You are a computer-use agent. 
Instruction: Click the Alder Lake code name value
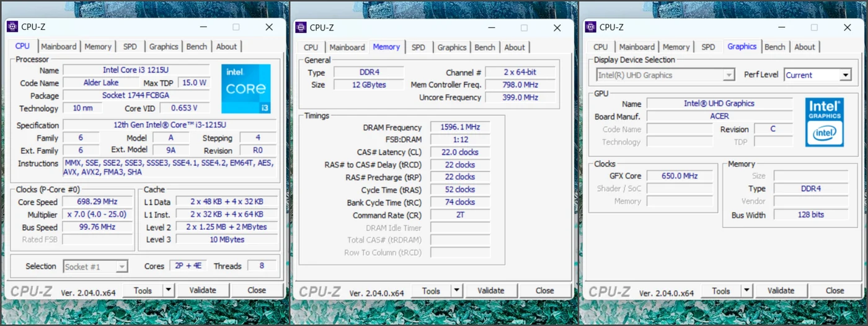pos(101,83)
